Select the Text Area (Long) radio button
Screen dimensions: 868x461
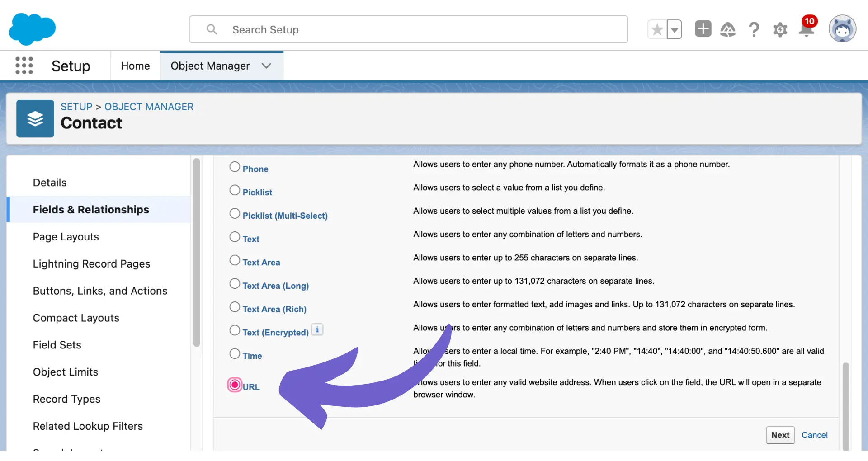pos(235,284)
